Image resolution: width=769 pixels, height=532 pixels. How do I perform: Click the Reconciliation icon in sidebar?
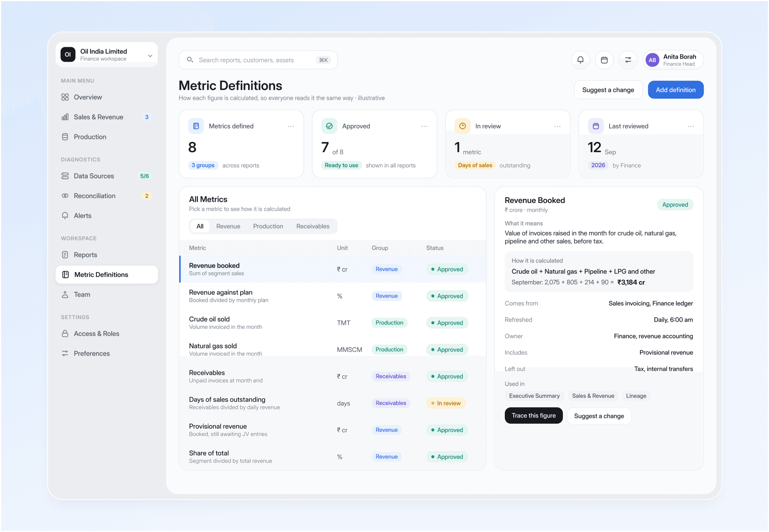(65, 196)
